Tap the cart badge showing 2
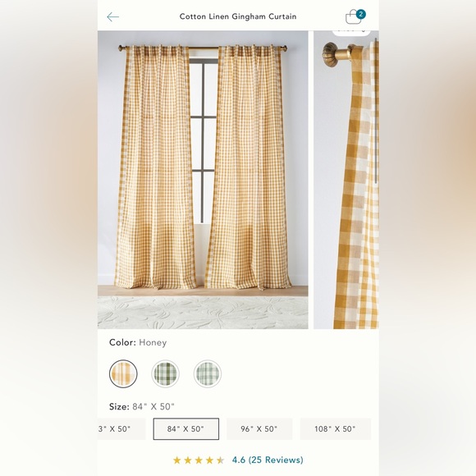Screen dimensions: 476x476 coord(360,14)
